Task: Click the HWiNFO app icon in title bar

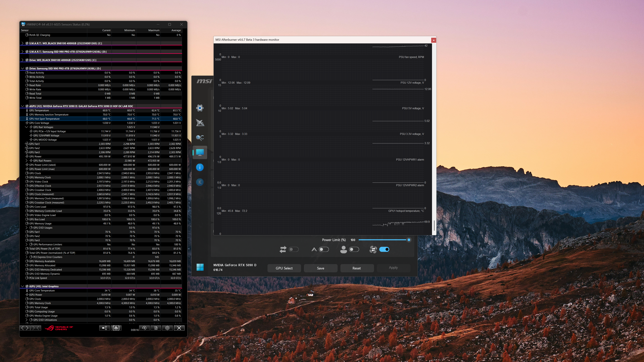Action: pos(23,24)
